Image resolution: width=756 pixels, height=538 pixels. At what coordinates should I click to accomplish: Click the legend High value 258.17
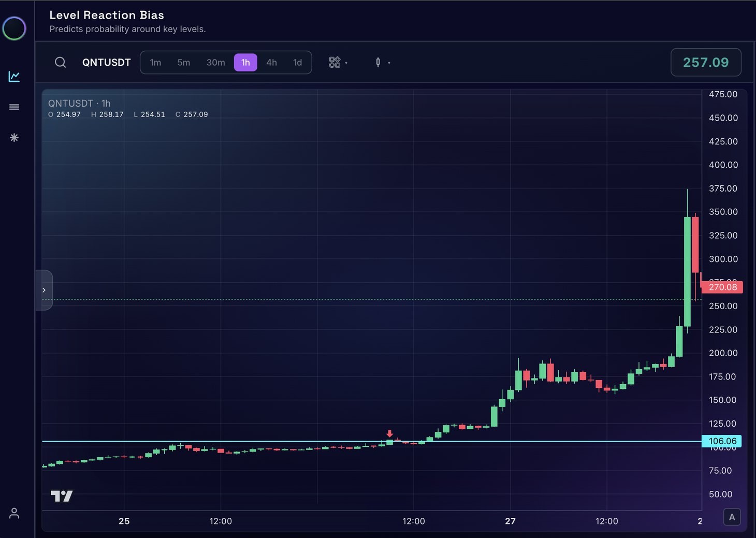(x=111, y=114)
